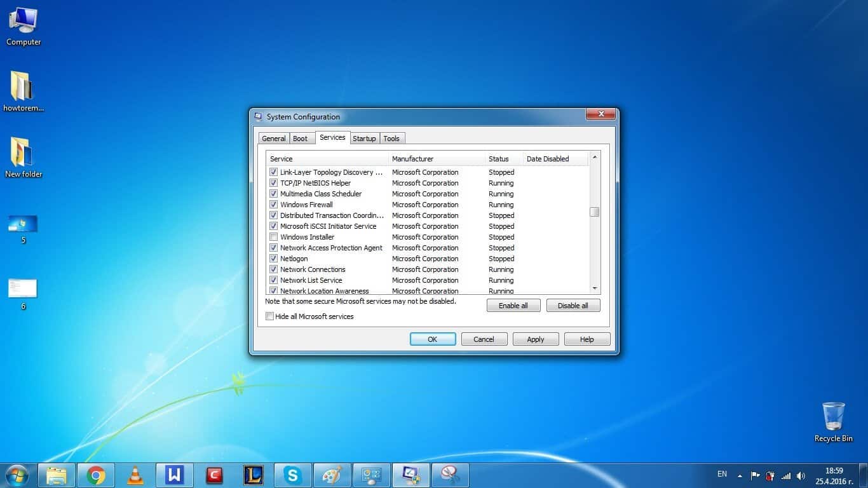
Task: Uncheck Link-Layer Topology Discovery service
Action: coord(274,172)
